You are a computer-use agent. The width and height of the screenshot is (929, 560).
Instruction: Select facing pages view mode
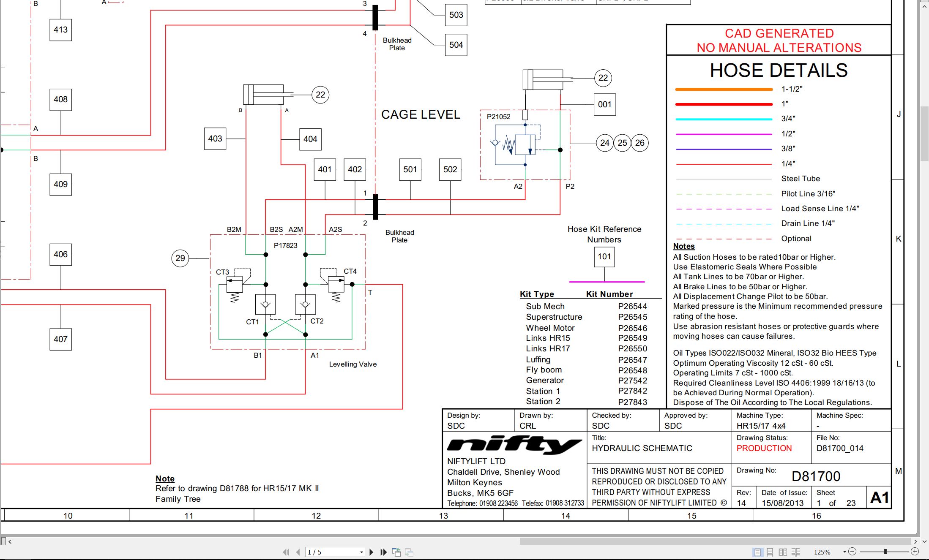[x=783, y=552]
